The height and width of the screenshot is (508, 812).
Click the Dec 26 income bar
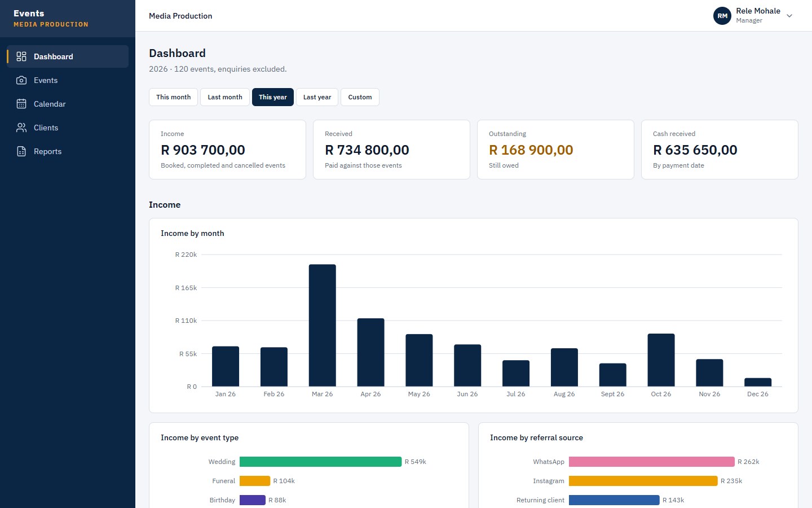click(x=758, y=382)
